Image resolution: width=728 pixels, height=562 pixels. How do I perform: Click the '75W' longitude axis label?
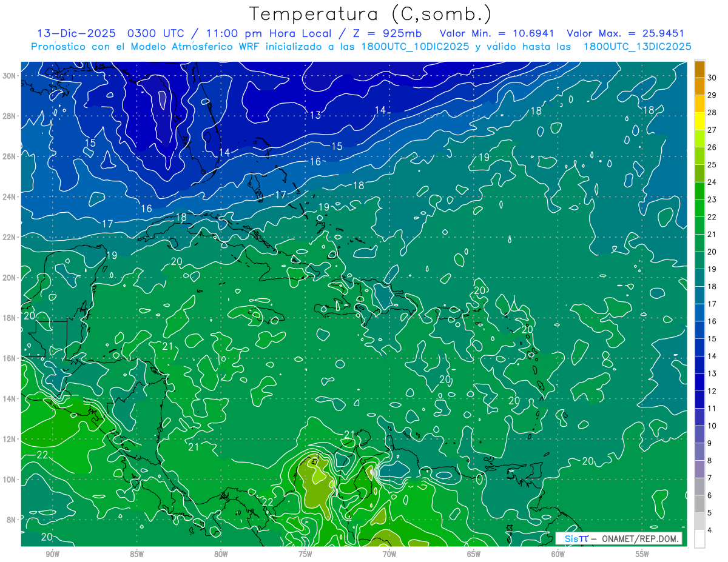pos(305,555)
